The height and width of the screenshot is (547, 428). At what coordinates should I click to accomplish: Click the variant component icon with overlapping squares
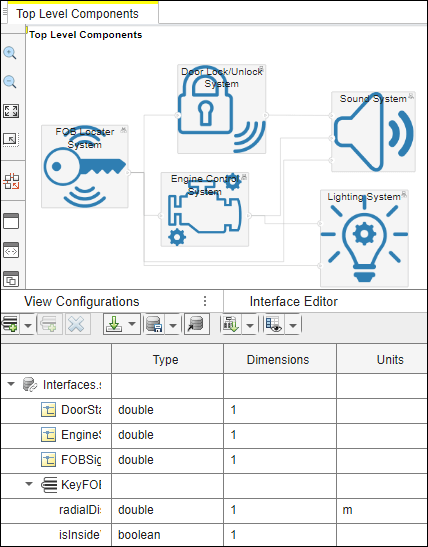coord(11,279)
